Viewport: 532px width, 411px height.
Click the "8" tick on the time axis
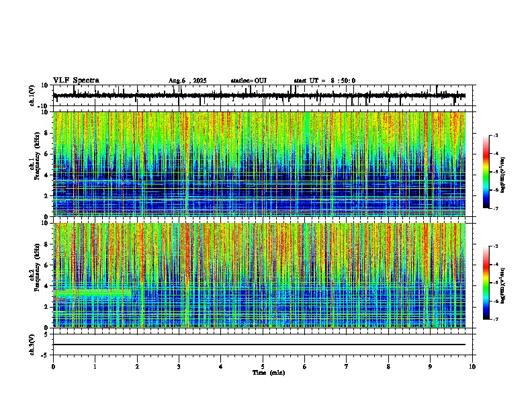point(388,367)
